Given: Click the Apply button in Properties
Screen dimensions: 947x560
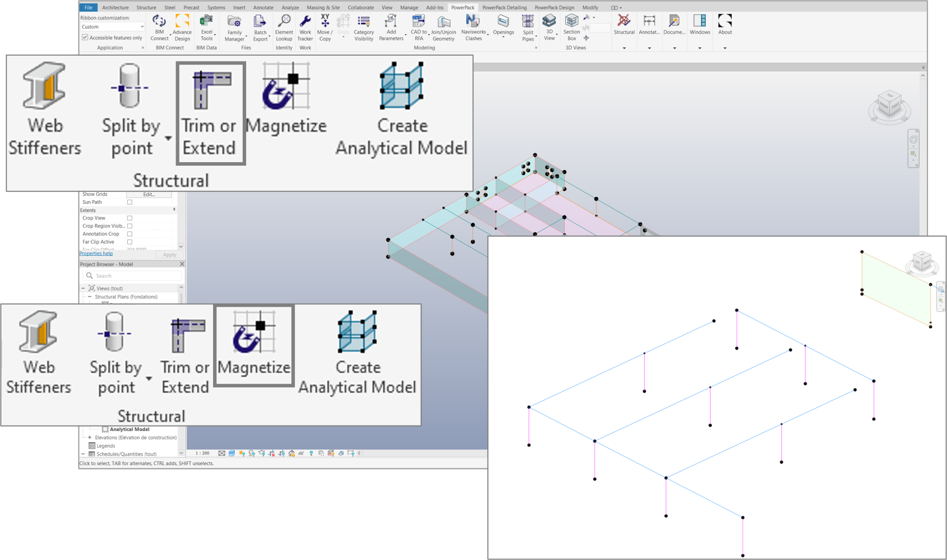Looking at the screenshot, I should pyautogui.click(x=170, y=255).
